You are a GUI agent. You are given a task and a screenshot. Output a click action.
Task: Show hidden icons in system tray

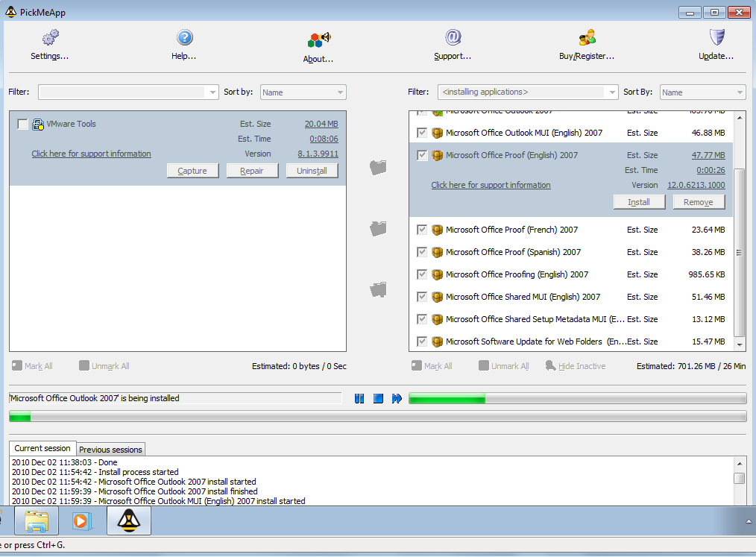click(749, 521)
